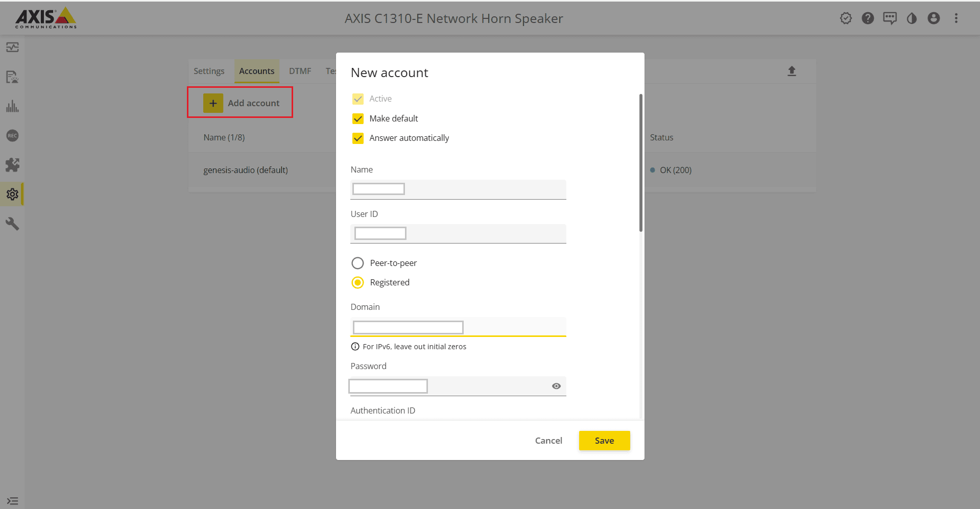This screenshot has height=509, width=980.
Task: Select the Peer-to-peer radio button
Action: (357, 263)
